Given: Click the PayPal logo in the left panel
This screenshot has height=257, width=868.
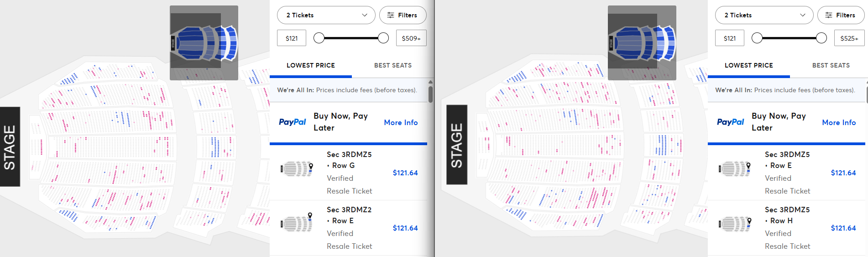Looking at the screenshot, I should 293,122.
